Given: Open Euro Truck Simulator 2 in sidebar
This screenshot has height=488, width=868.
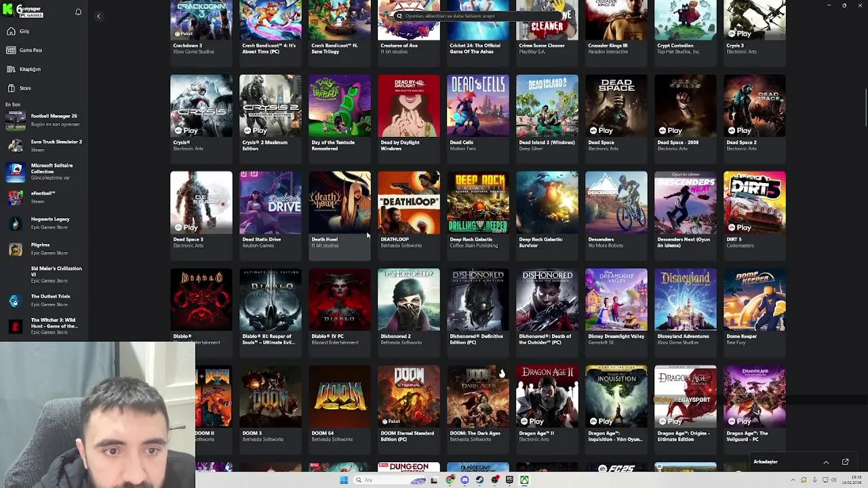Looking at the screenshot, I should coord(43,146).
